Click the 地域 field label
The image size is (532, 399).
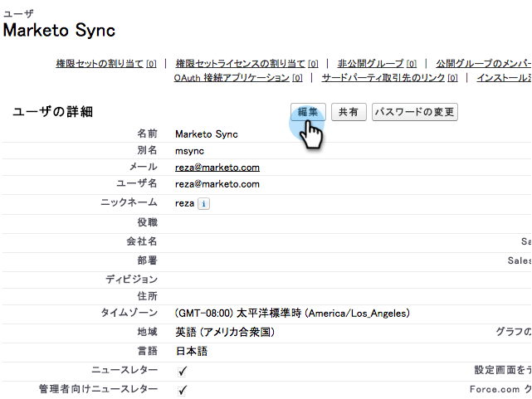147,332
